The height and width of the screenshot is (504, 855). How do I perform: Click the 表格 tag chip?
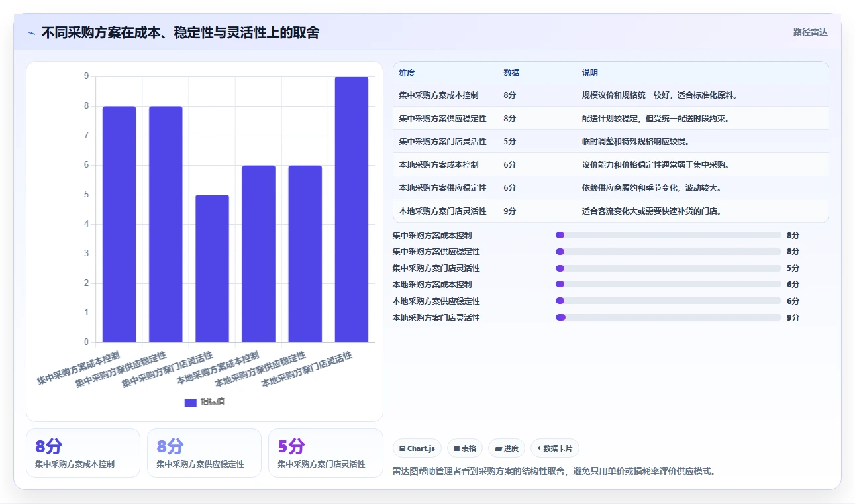pyautogui.click(x=465, y=448)
